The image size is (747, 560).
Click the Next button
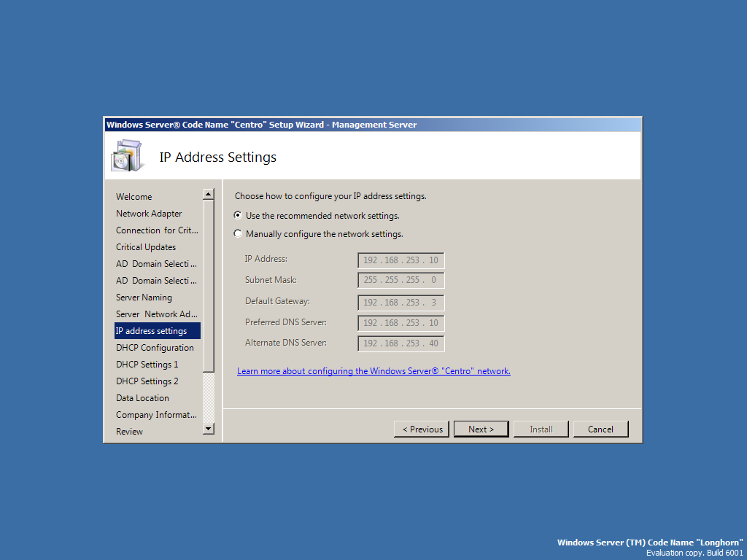[x=481, y=429]
